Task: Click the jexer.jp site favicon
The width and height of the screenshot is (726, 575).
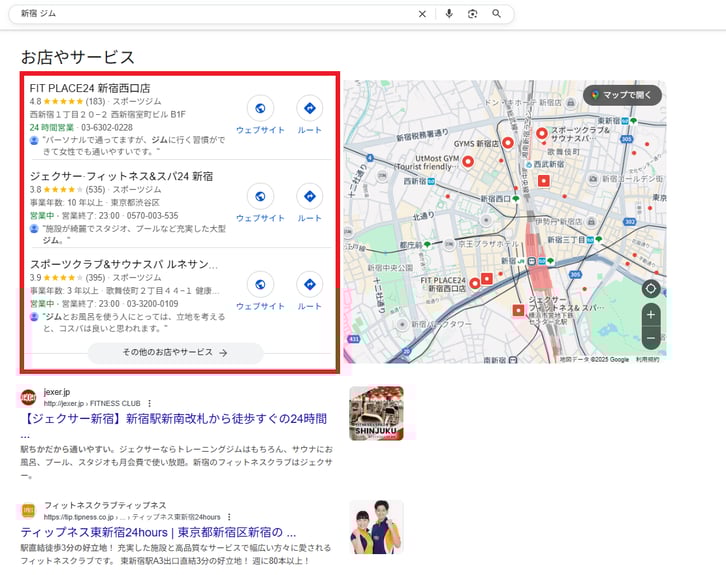Action: pos(28,397)
